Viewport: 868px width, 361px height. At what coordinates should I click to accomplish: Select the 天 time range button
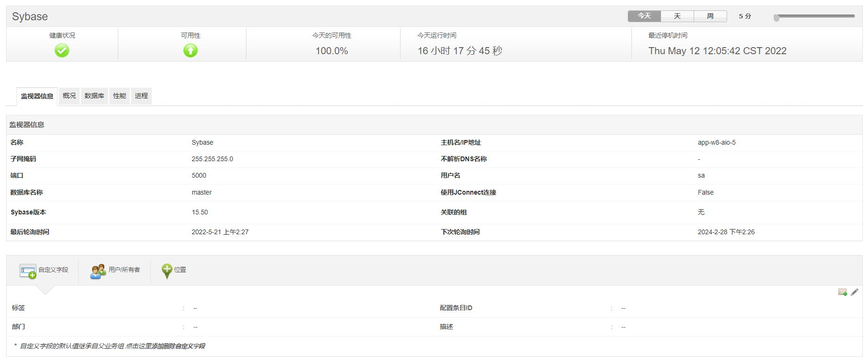point(677,16)
